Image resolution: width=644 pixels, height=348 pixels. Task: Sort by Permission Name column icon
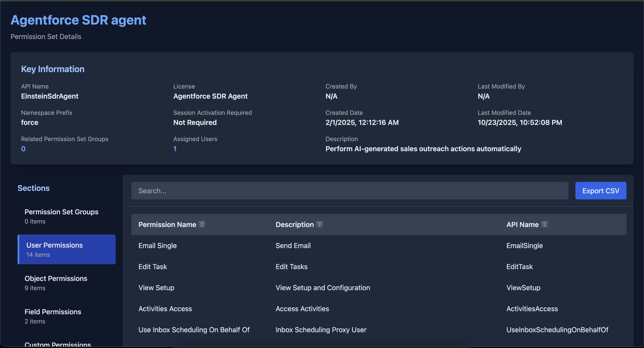[x=202, y=224]
